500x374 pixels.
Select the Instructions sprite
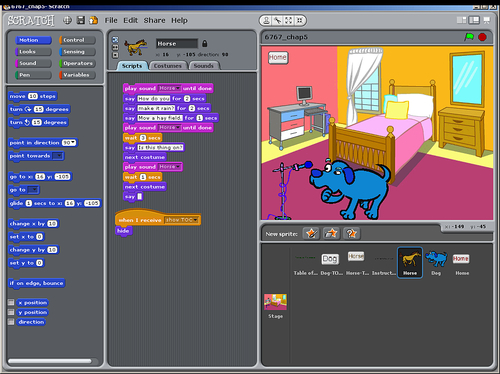coord(384,262)
